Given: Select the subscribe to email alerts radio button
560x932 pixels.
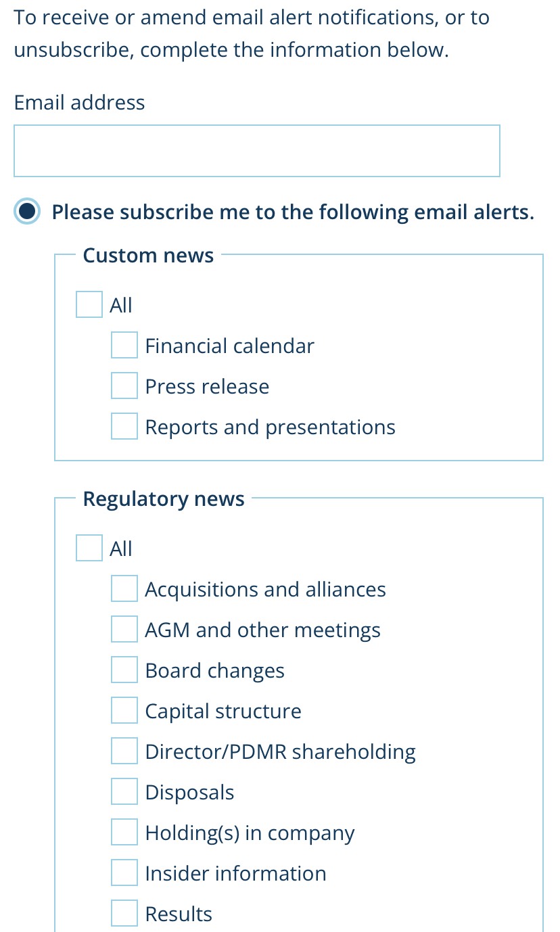Looking at the screenshot, I should [28, 212].
